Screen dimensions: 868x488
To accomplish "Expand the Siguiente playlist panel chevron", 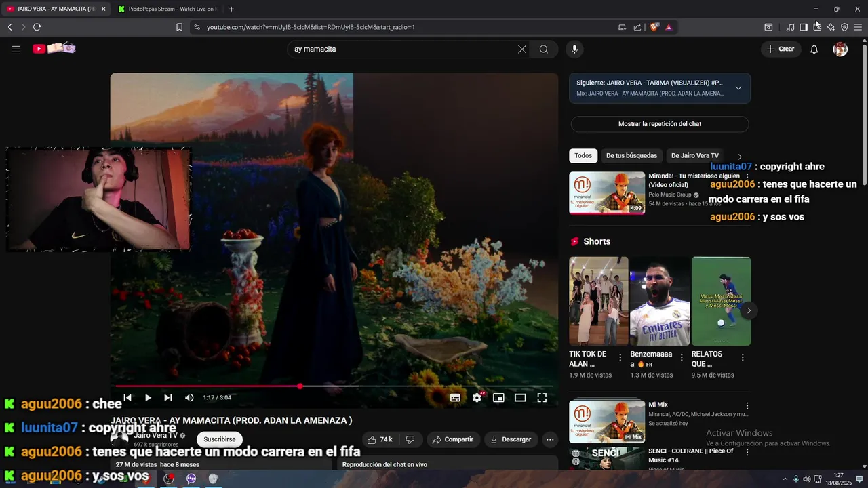I will tap(738, 88).
